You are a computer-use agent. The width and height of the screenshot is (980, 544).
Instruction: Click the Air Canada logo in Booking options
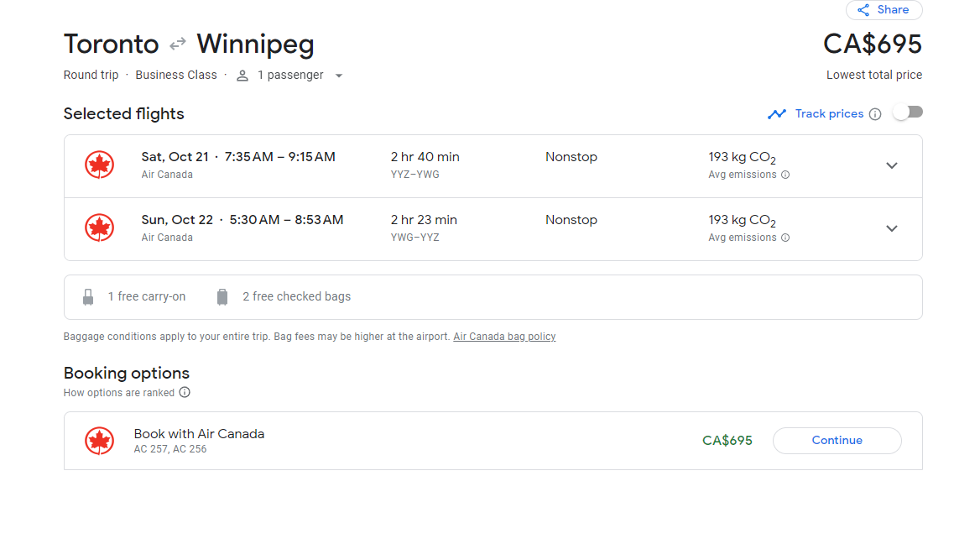[99, 441]
